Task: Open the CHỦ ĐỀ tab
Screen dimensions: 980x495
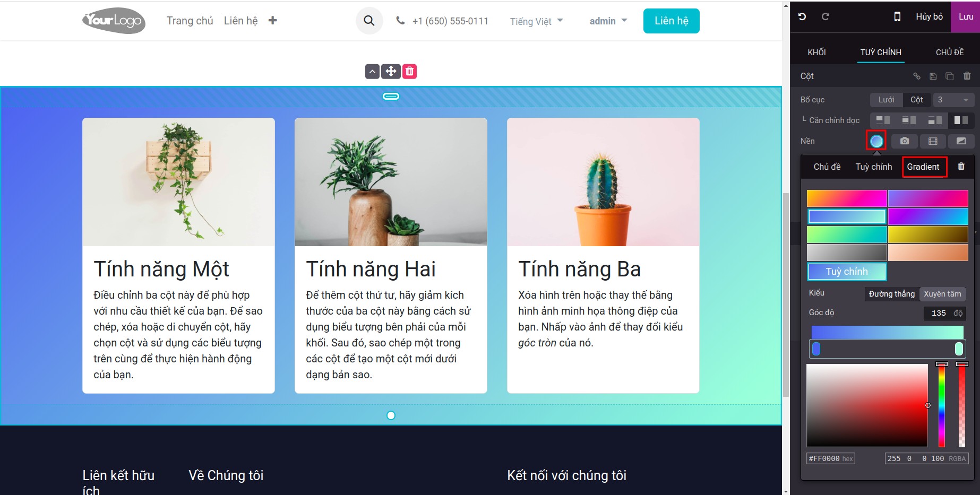Action: pyautogui.click(x=949, y=51)
